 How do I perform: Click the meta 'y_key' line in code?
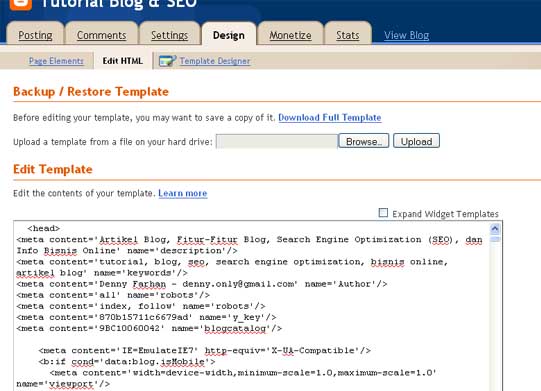146,317
